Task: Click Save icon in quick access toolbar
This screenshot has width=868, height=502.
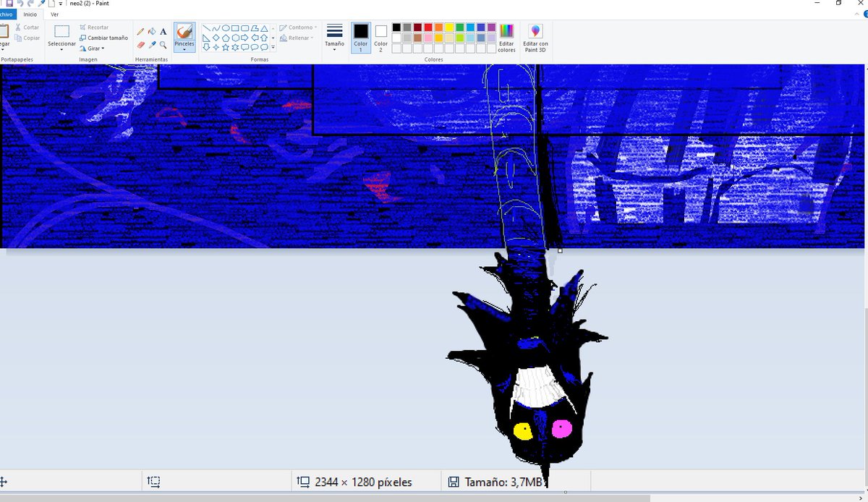Action: tap(9, 4)
